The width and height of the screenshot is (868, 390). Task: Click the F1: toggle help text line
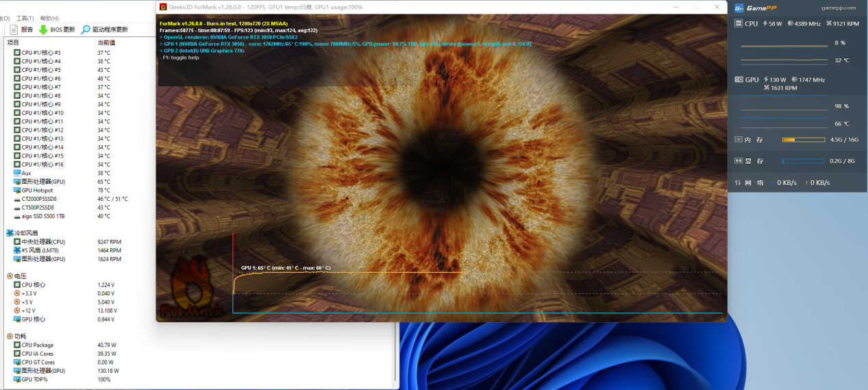click(x=179, y=58)
